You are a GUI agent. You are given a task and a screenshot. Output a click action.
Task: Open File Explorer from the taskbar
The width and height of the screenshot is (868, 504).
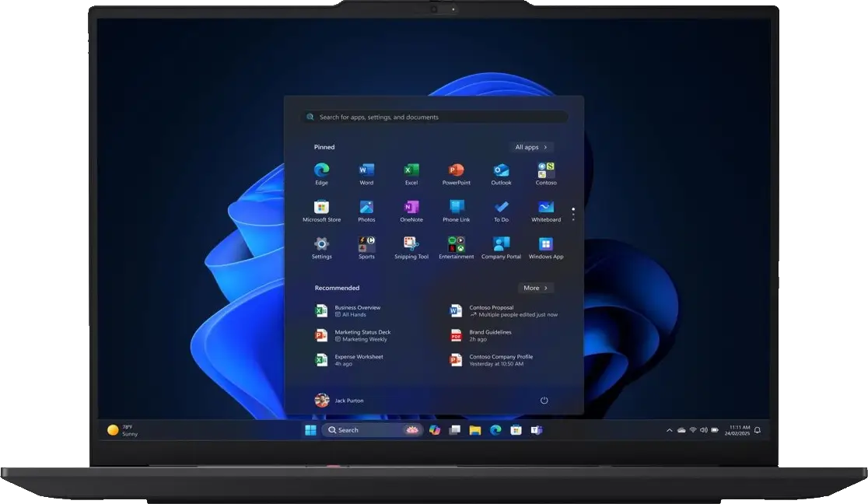tap(474, 430)
